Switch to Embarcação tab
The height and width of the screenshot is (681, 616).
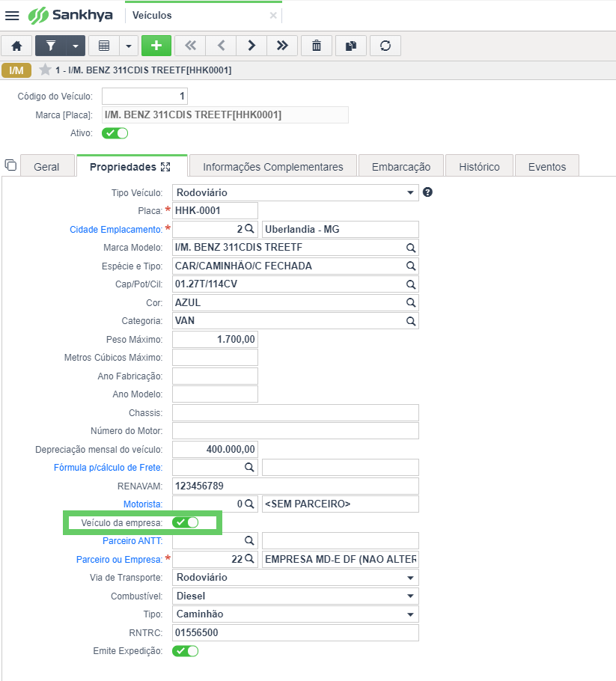point(401,167)
